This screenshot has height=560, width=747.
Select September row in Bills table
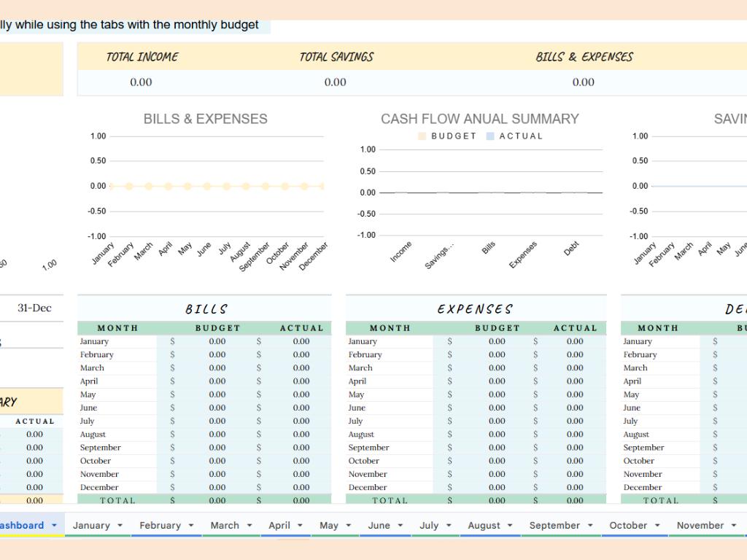tap(204, 448)
